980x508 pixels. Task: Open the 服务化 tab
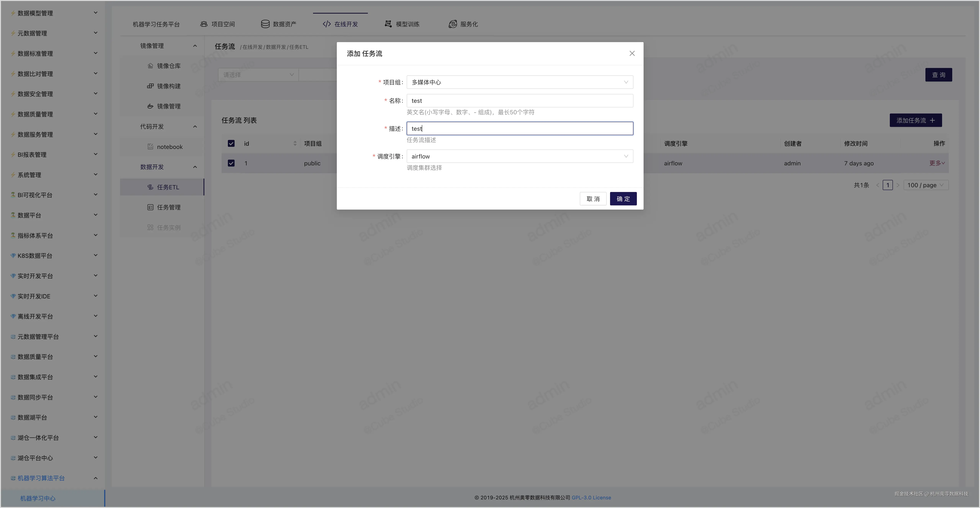(x=463, y=24)
